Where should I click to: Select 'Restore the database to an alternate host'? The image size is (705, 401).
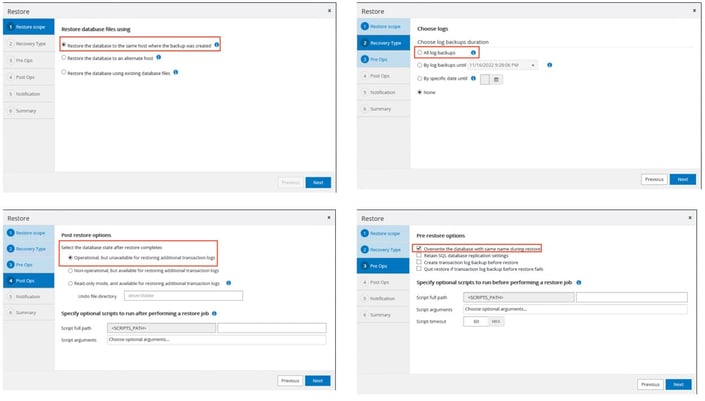click(65, 58)
